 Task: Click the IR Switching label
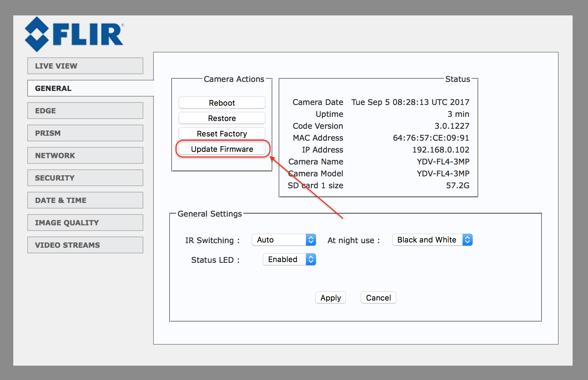click(212, 240)
